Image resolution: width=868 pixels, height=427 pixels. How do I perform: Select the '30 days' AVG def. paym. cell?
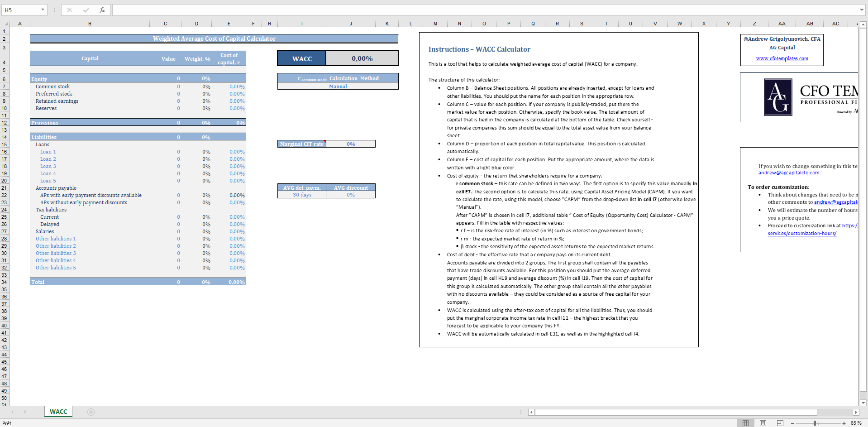(x=302, y=195)
